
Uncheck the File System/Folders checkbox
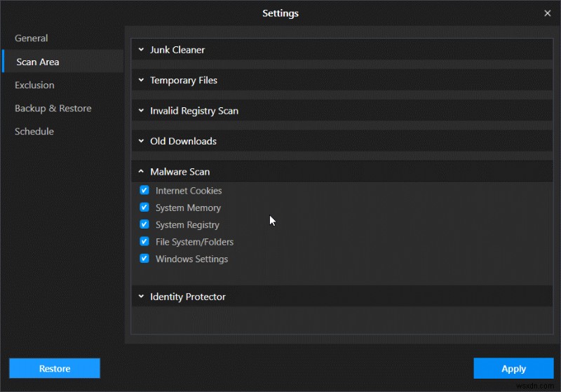coord(144,241)
